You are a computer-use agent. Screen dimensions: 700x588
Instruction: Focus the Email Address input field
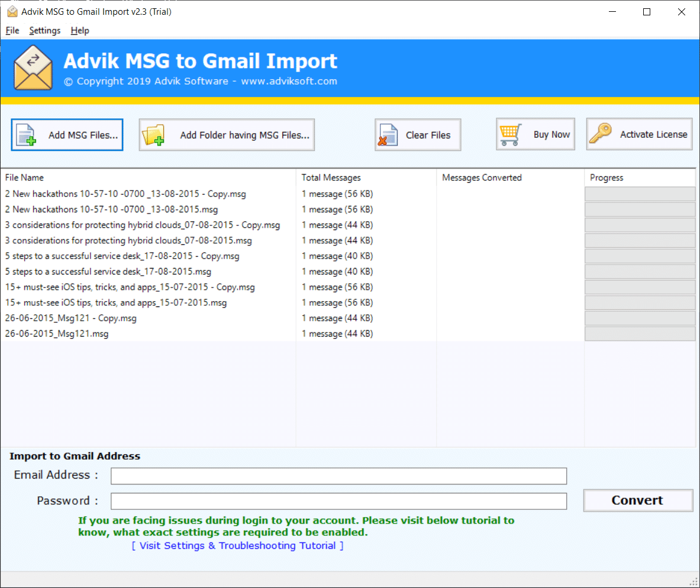click(339, 476)
